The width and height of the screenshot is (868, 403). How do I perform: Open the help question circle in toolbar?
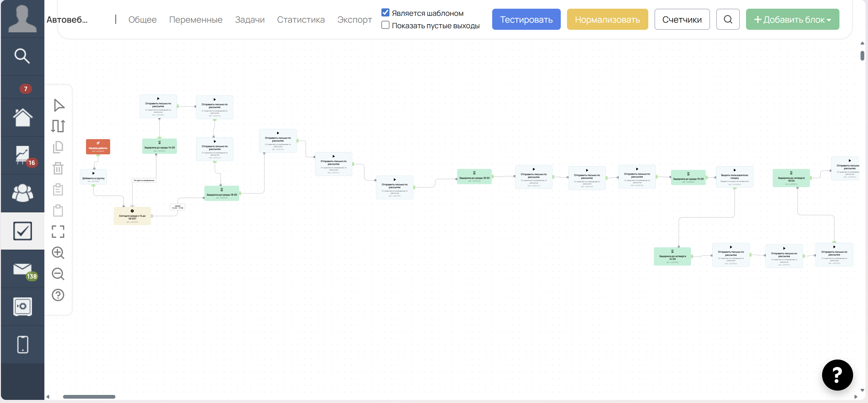tap(58, 295)
